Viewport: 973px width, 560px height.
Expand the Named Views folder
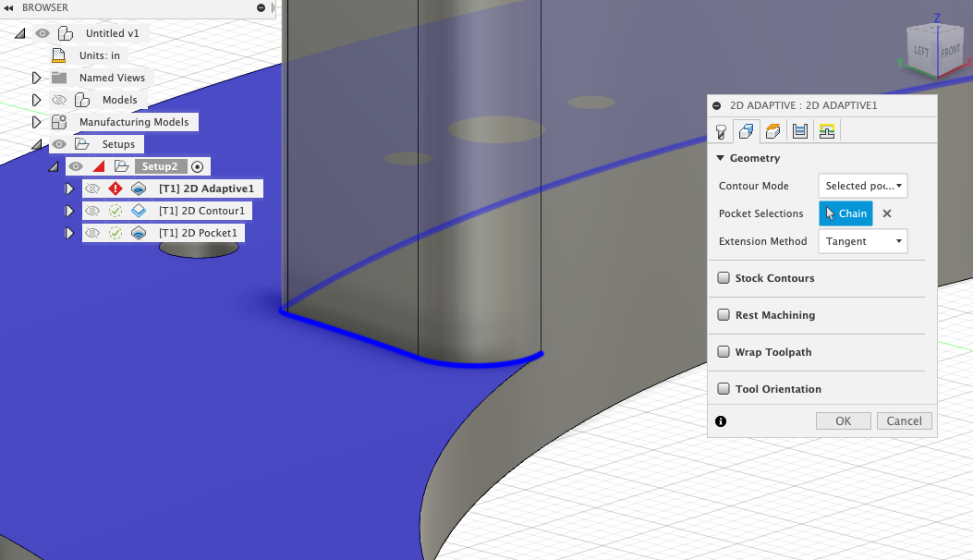37,78
